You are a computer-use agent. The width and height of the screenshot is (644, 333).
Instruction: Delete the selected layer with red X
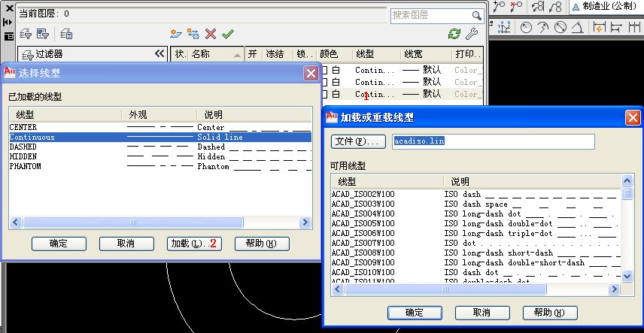pos(211,34)
